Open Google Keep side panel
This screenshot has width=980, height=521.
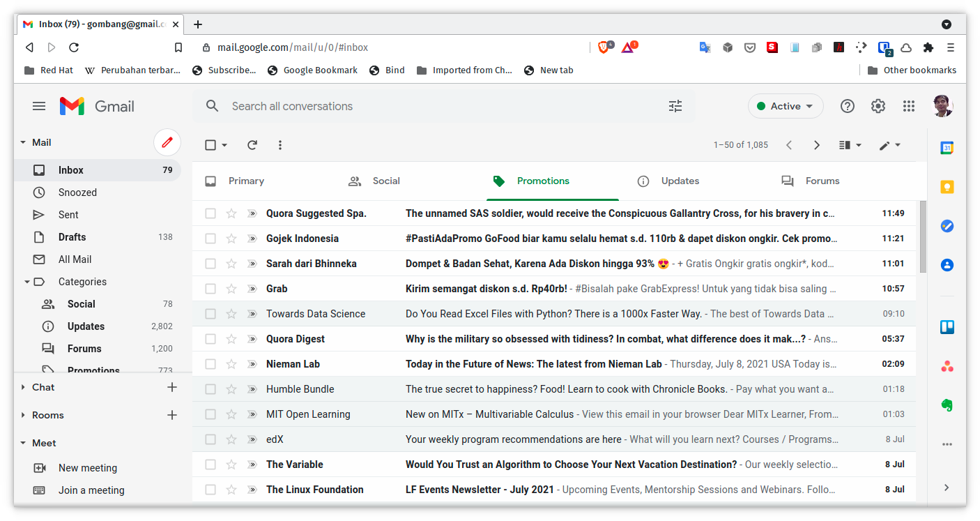pos(947,187)
